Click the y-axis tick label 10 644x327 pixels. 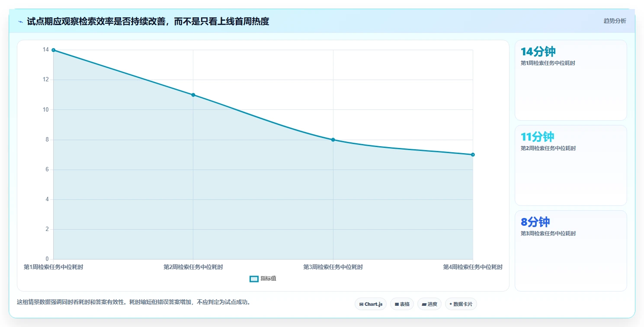tap(46, 109)
